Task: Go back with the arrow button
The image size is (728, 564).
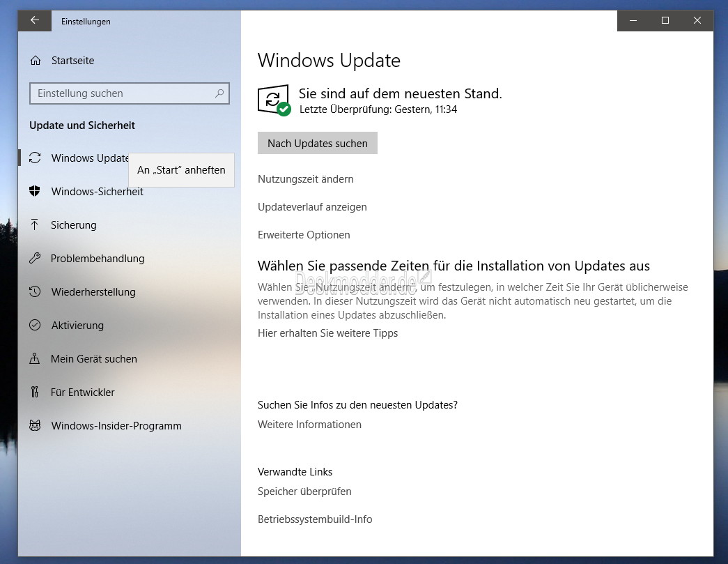Action: coord(34,20)
